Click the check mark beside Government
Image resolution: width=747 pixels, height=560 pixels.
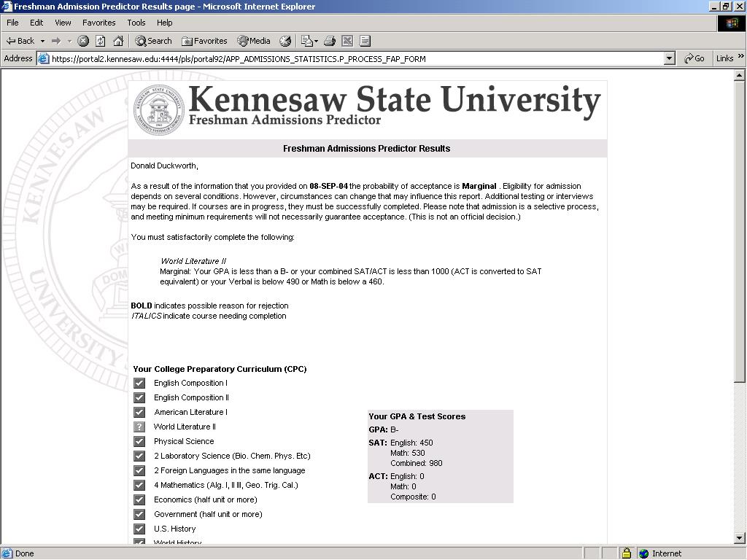coord(139,514)
